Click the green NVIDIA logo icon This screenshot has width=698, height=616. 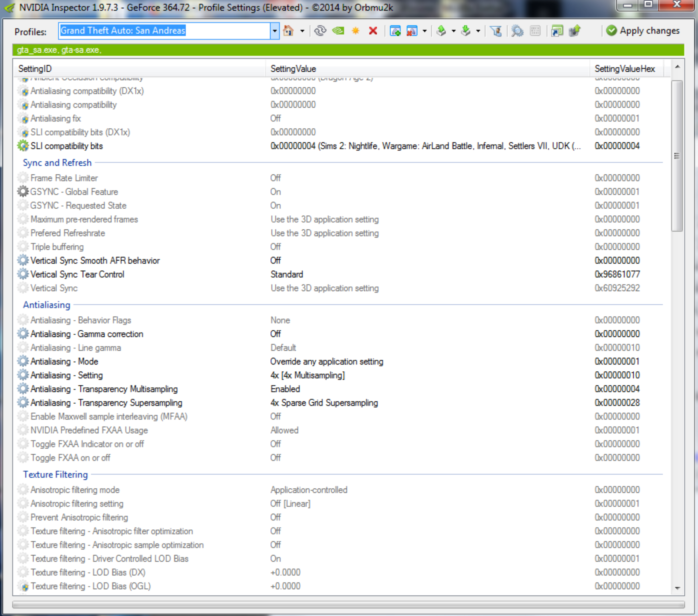tap(338, 31)
